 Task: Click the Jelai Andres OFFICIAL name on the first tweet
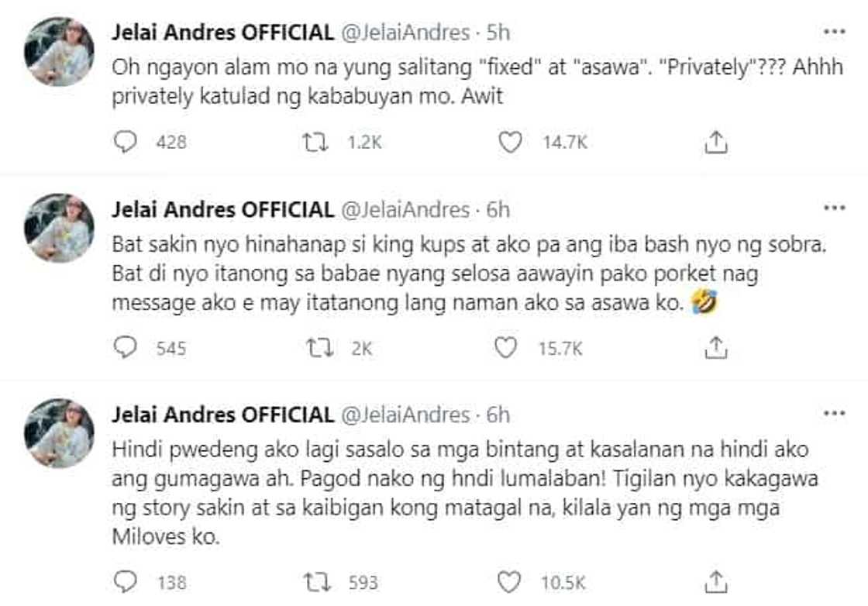222,33
